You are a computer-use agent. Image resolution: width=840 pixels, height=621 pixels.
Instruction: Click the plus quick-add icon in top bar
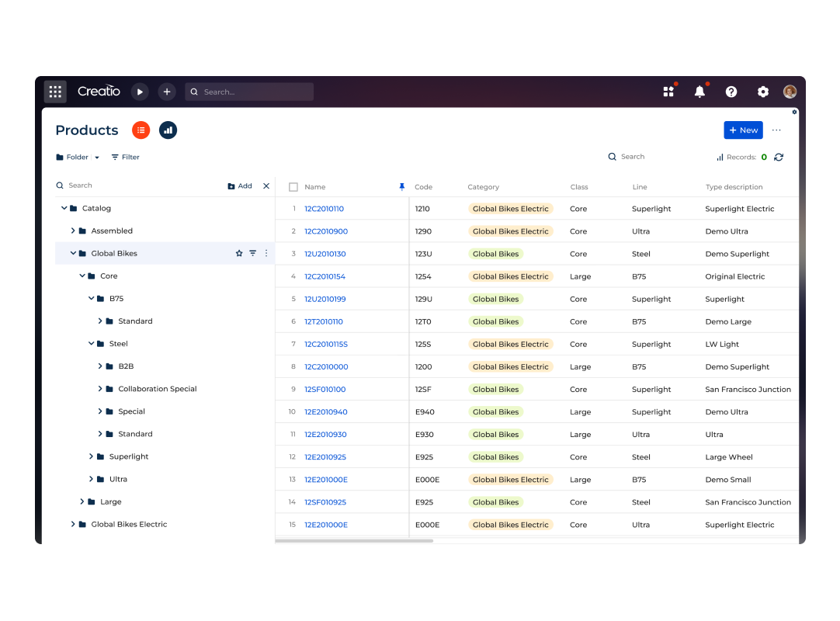167,92
